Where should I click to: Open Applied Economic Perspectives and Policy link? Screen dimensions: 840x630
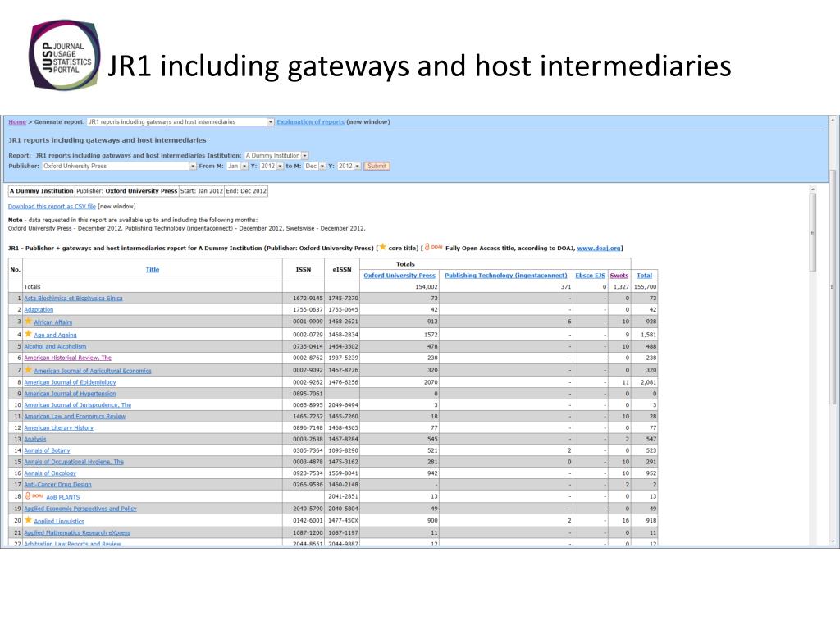[80, 509]
